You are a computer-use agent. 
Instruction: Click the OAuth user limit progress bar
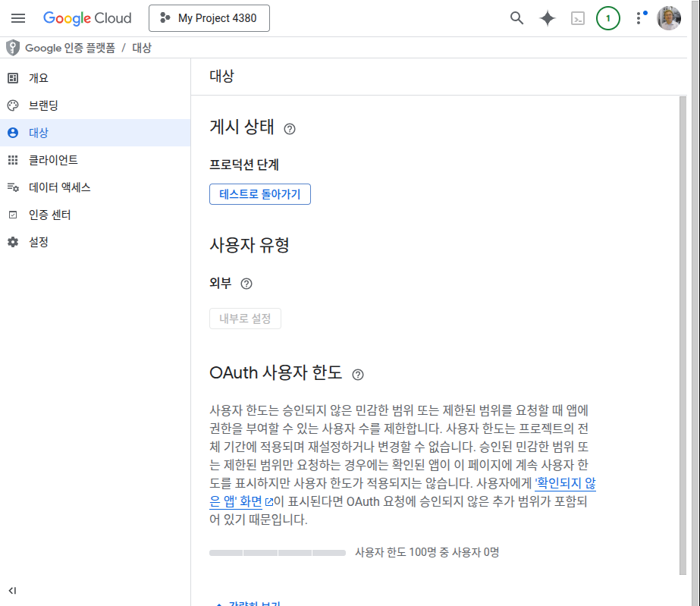click(276, 552)
